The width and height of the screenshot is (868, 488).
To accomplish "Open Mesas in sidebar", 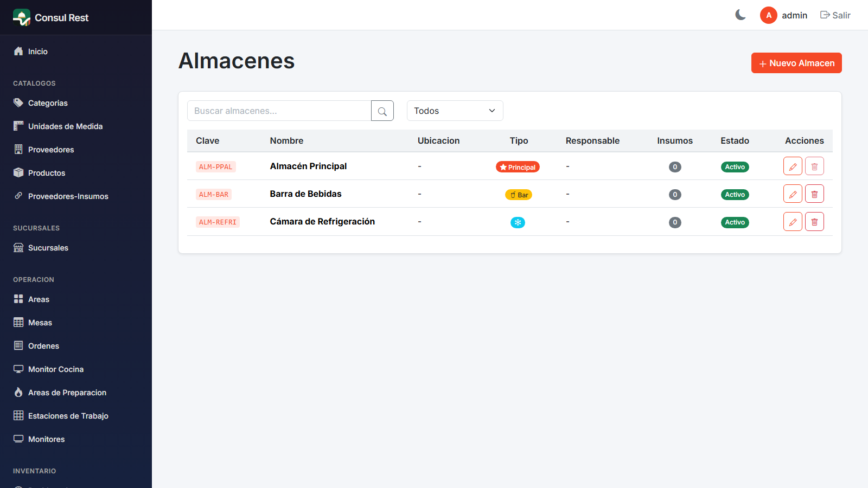I will [x=76, y=323].
